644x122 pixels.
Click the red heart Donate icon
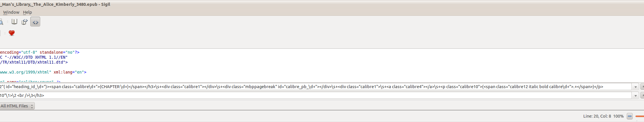click(x=12, y=33)
